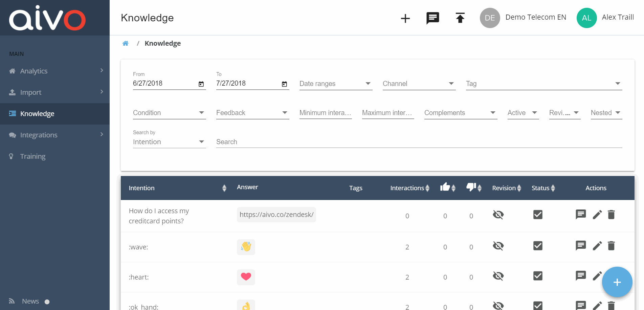Edit the :wave: intention

tap(597, 246)
